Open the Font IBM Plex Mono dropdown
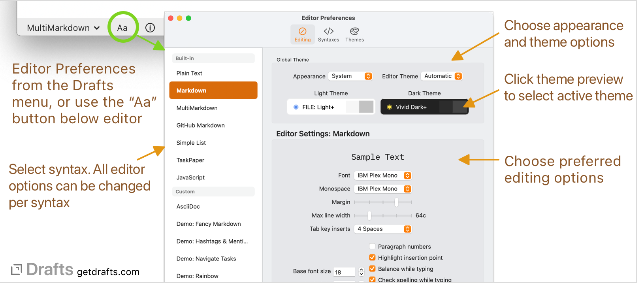Viewport: 644px width, 283px height. tap(383, 175)
